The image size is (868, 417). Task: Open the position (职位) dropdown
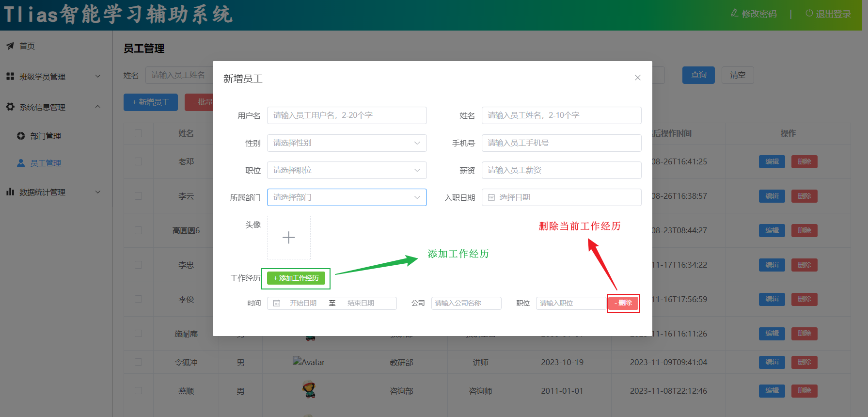pos(347,170)
